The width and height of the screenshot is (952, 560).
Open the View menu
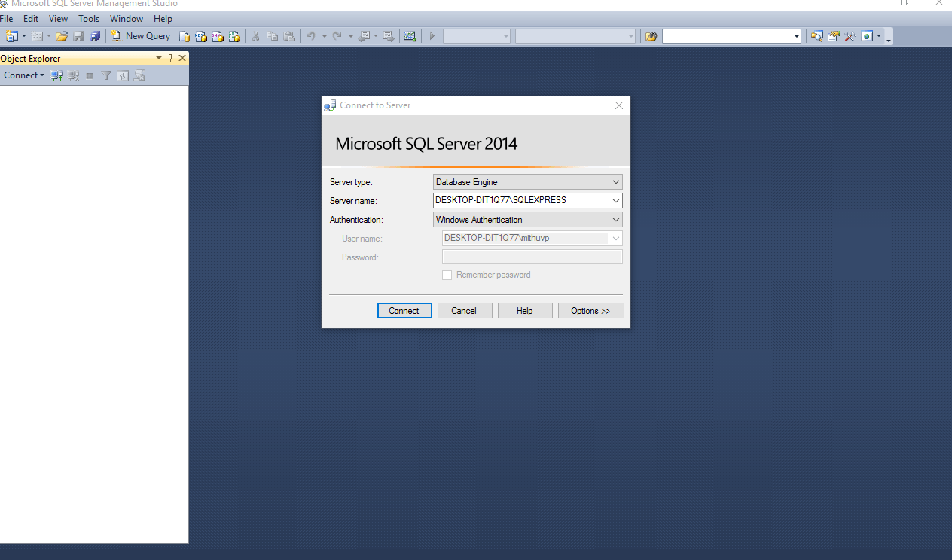click(x=58, y=18)
